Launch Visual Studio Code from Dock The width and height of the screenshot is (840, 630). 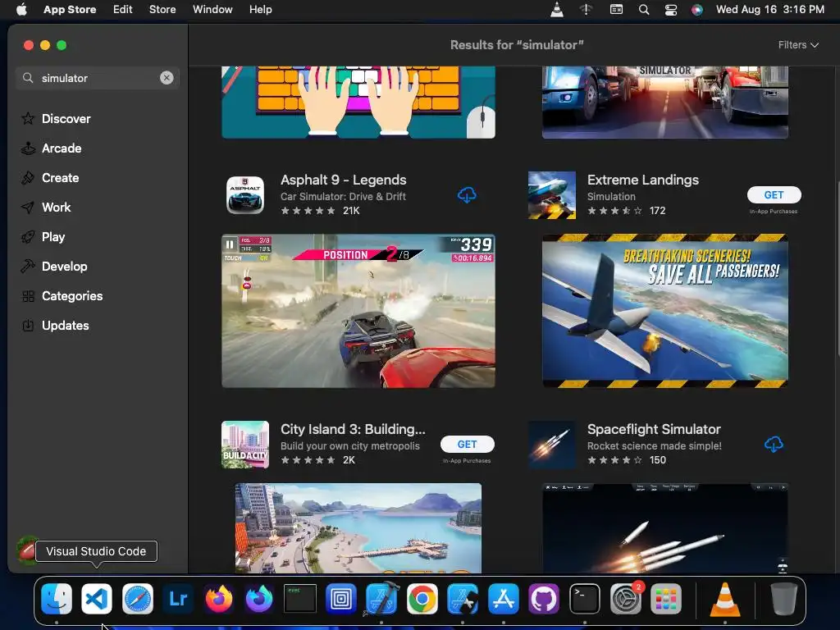pyautogui.click(x=97, y=599)
